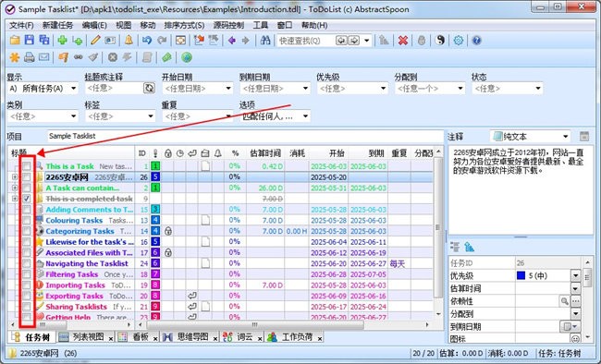Image resolution: width=601 pixels, height=364 pixels.
Task: Add a new task with the green plus
Action: 62,41
